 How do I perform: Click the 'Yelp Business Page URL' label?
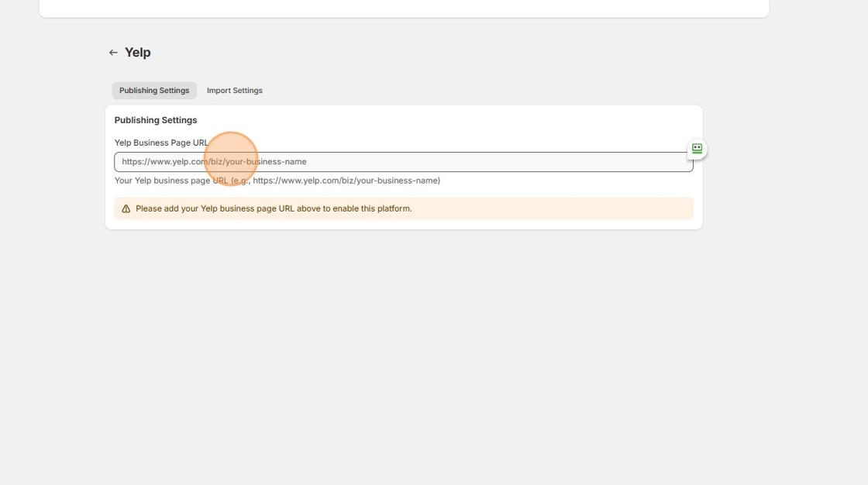161,143
